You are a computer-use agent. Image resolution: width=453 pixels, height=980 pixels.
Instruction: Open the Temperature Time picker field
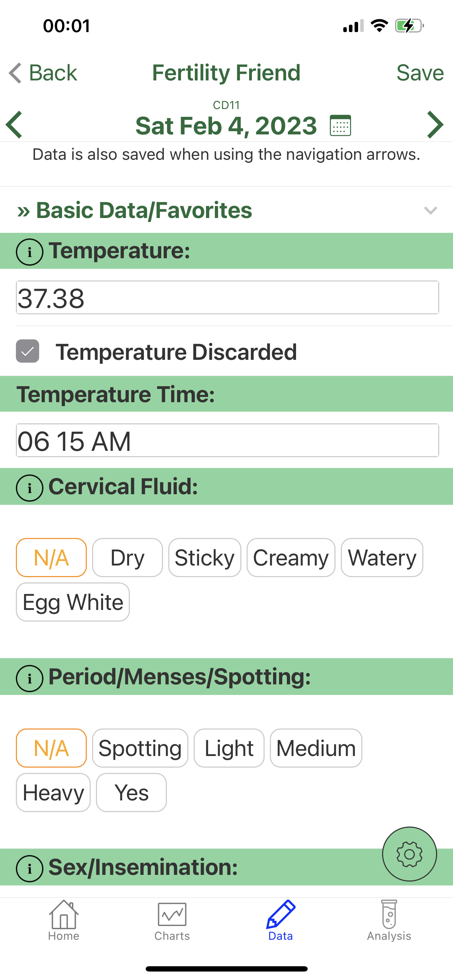click(x=227, y=441)
